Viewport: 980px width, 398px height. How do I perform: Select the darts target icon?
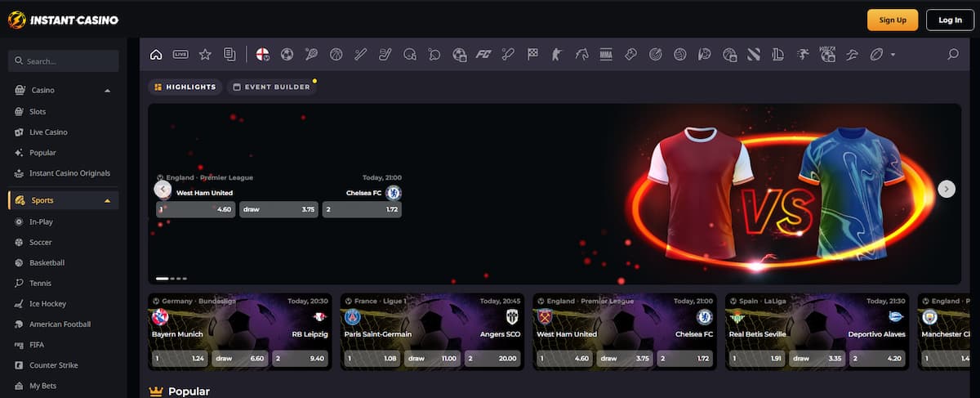(655, 55)
